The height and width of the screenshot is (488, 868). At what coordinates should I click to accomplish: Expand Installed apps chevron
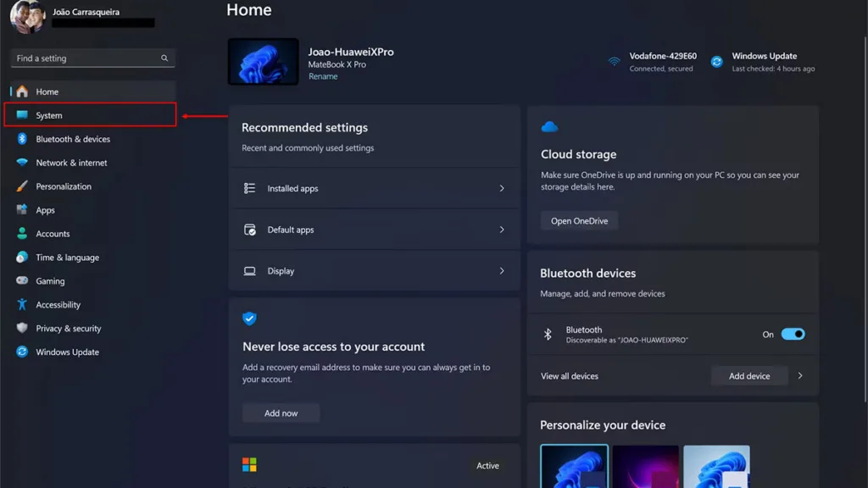502,188
